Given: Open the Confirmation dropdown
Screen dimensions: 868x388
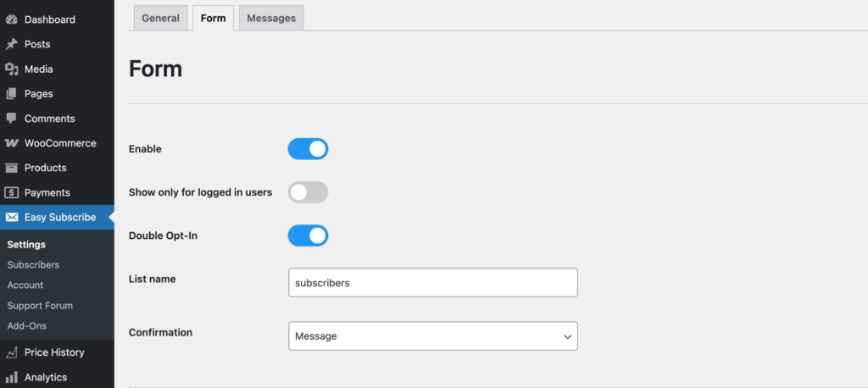Looking at the screenshot, I should click(x=432, y=336).
